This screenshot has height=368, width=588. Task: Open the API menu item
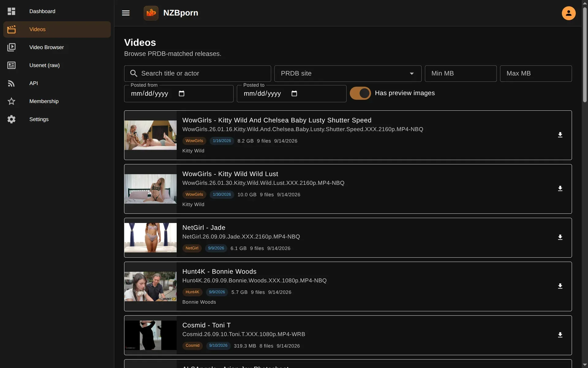[x=57, y=83]
